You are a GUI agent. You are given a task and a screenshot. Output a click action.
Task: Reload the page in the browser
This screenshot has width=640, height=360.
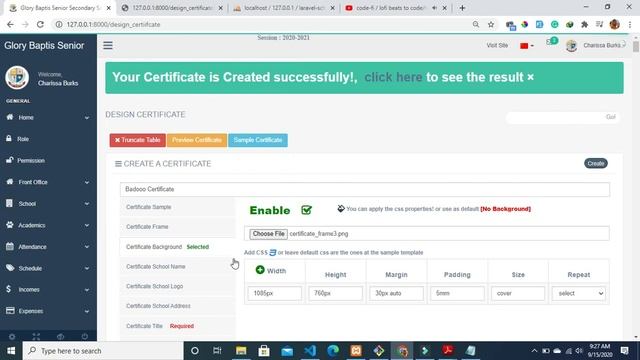[x=40, y=24]
